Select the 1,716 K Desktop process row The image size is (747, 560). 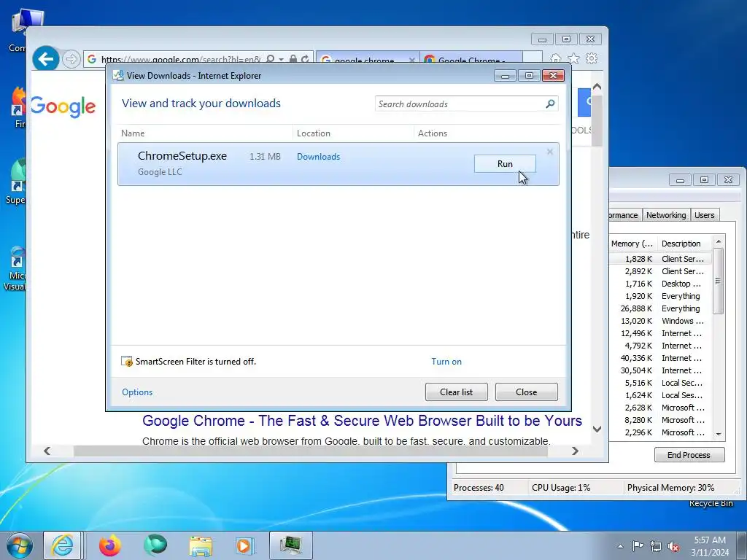(x=660, y=284)
